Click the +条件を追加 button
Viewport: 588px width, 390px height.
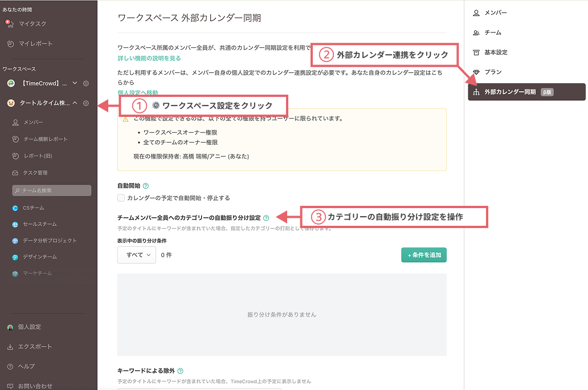tap(423, 255)
